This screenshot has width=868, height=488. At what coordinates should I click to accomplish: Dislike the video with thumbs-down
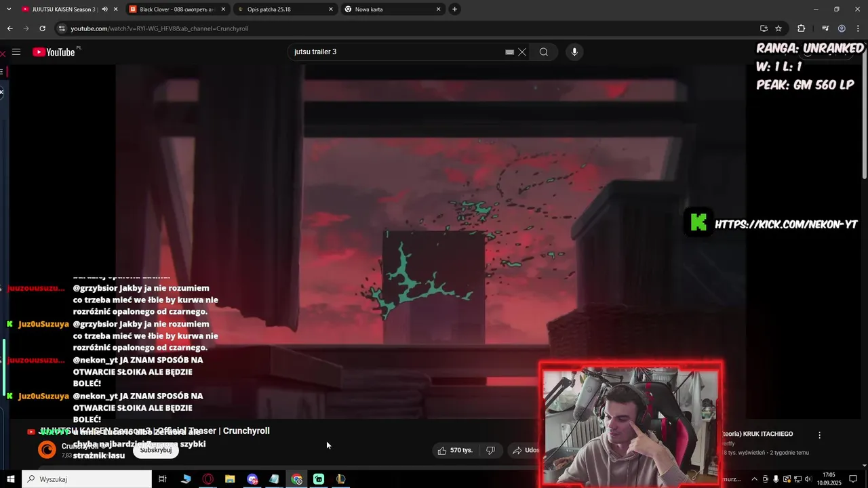tap(491, 450)
